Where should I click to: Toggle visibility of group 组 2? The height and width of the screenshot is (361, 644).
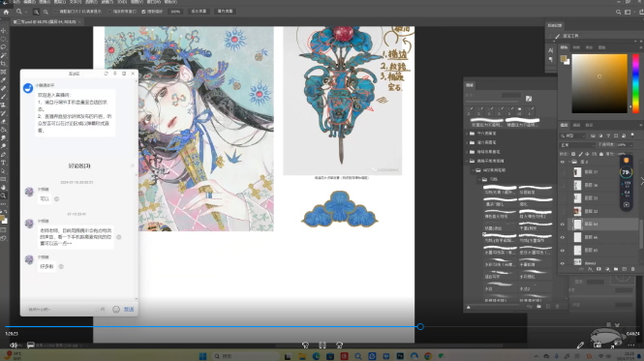pyautogui.click(x=563, y=162)
